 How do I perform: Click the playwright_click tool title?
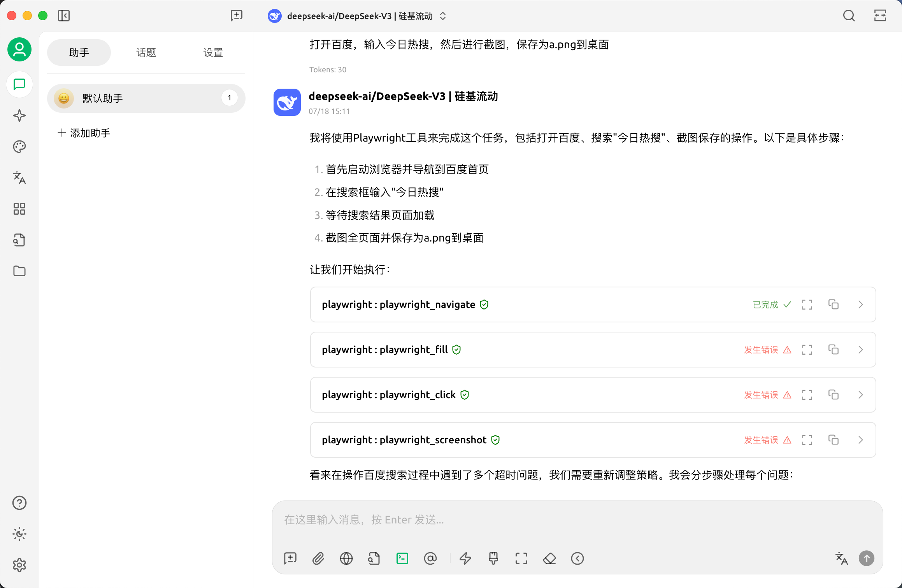pyautogui.click(x=389, y=395)
